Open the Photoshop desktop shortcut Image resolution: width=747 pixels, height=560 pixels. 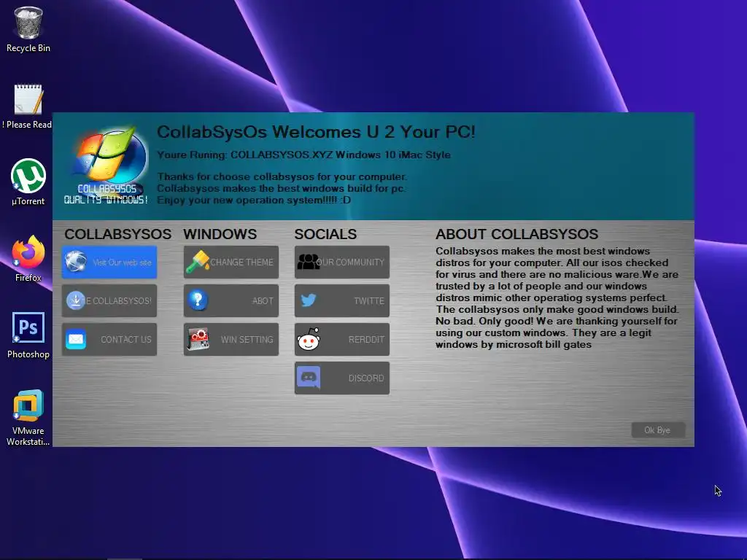pos(28,335)
